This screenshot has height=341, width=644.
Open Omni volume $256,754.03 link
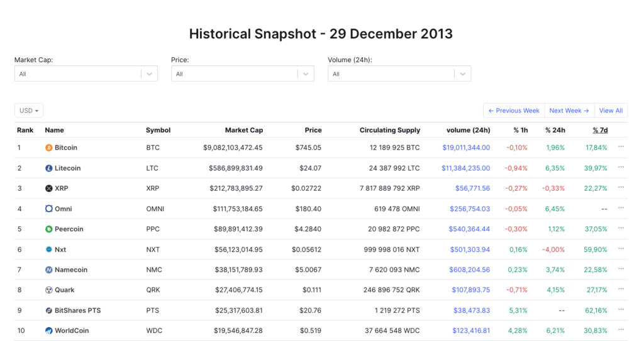point(470,209)
